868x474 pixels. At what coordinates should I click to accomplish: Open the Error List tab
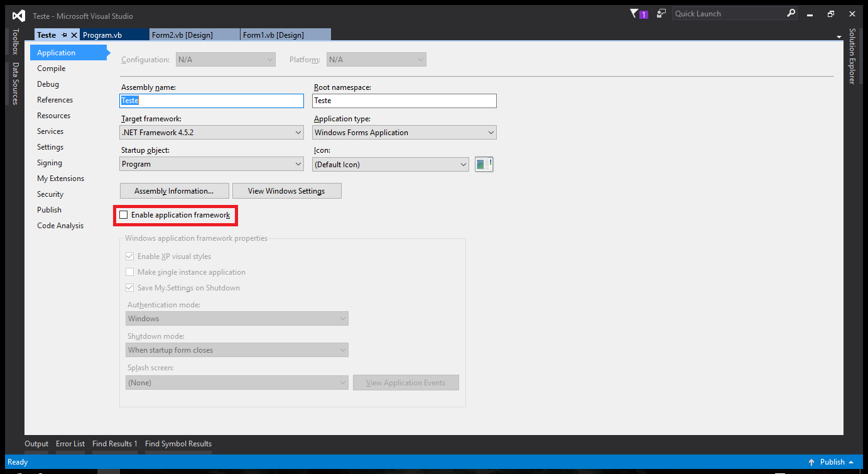(70, 444)
